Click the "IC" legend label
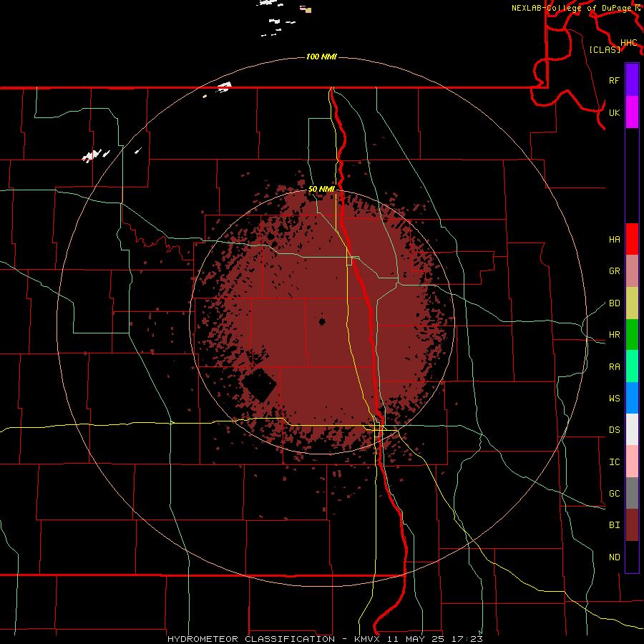Image resolution: width=644 pixels, height=644 pixels. click(614, 462)
